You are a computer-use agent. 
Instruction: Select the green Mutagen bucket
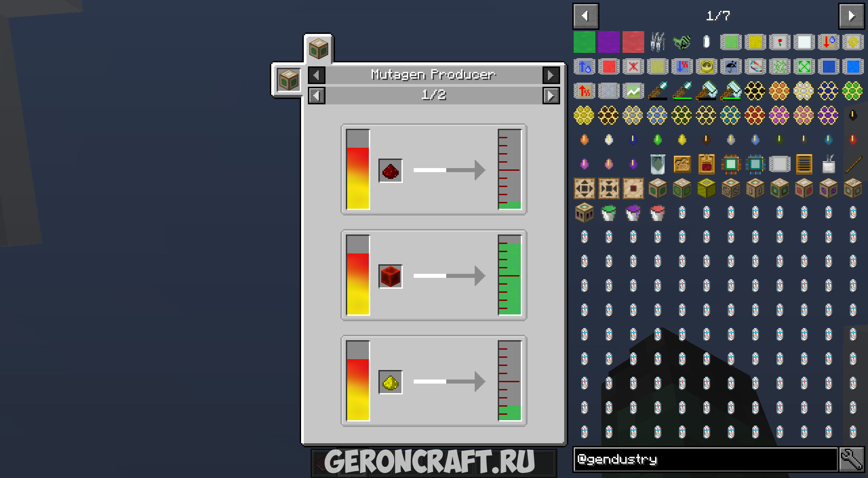pos(609,213)
